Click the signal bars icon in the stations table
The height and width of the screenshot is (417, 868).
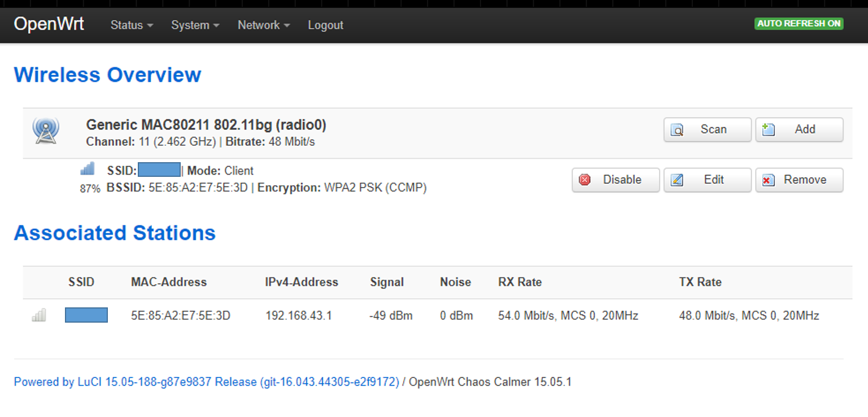38,315
